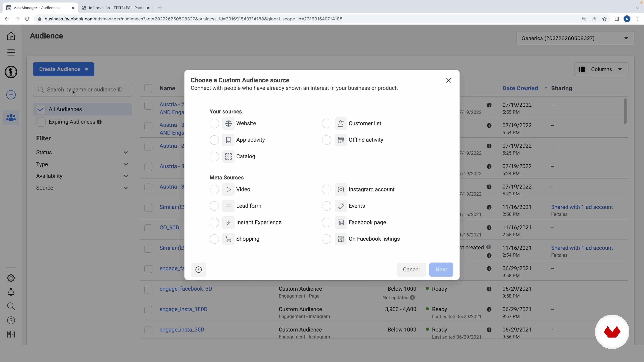Open the browser side panel icon
This screenshot has width=644, height=362.
click(617, 19)
